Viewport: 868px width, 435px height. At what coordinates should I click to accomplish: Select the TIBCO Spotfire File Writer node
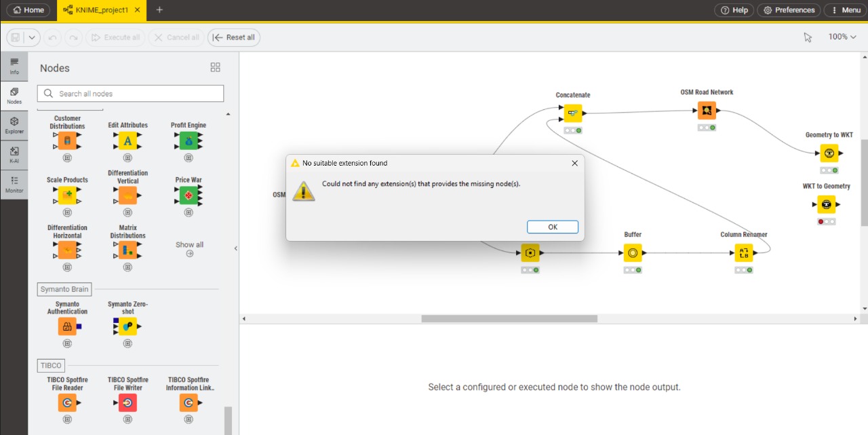pyautogui.click(x=127, y=403)
